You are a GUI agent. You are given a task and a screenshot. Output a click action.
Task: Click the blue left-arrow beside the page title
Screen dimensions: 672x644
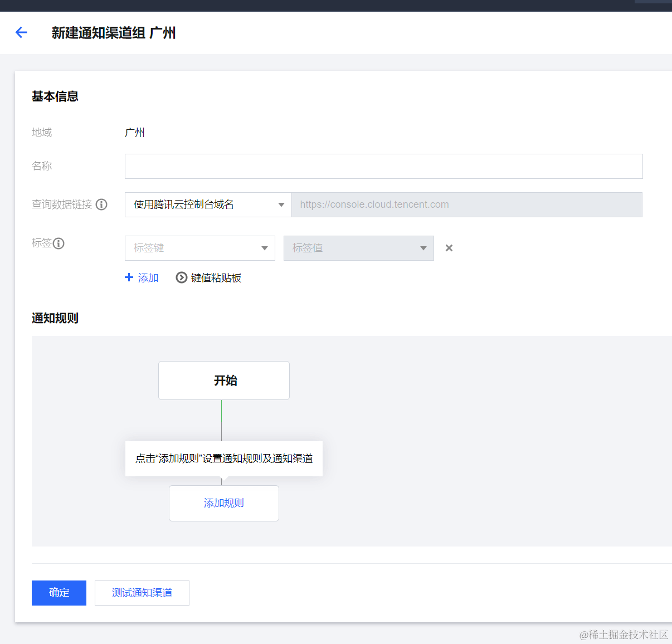21,32
